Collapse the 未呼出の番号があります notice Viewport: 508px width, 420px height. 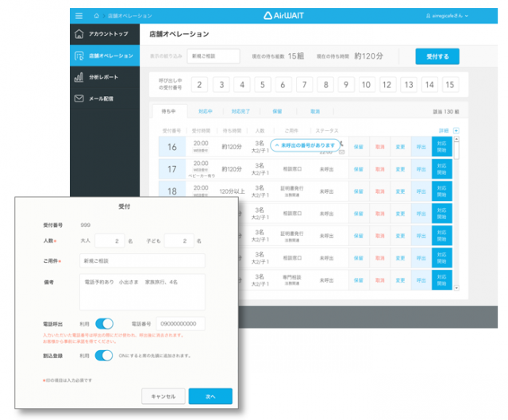point(276,145)
